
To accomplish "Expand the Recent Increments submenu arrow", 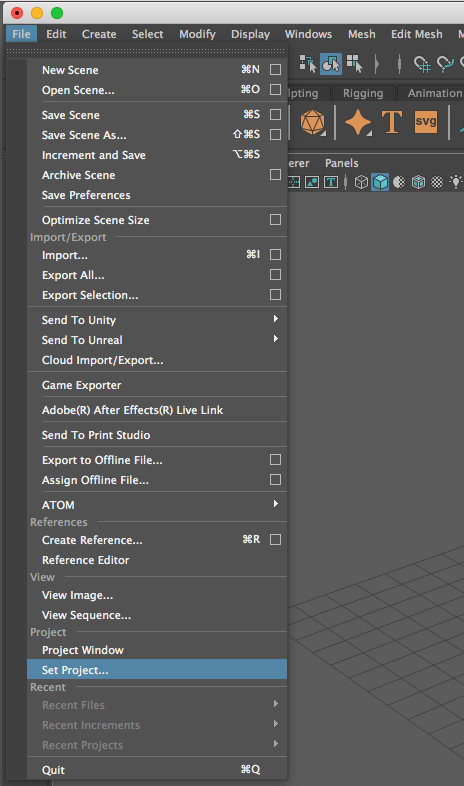I will coord(276,724).
